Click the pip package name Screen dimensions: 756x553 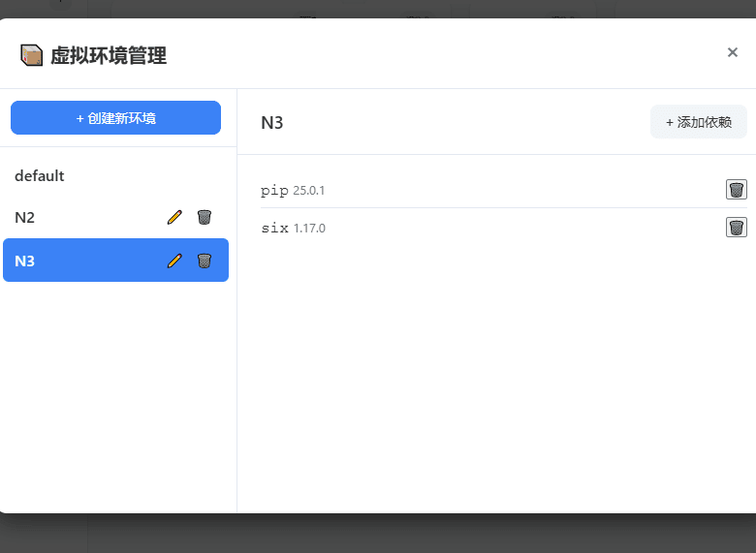[x=274, y=190]
